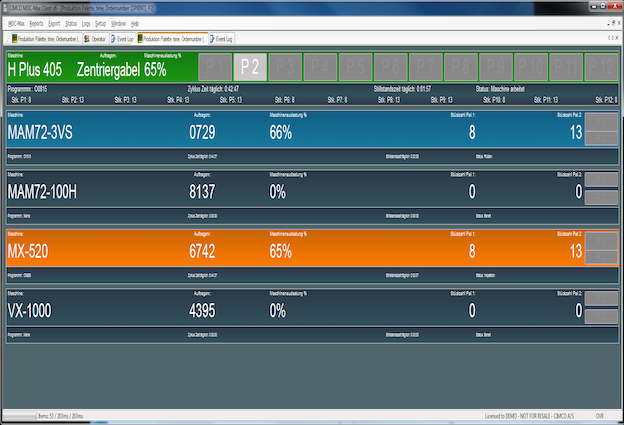Select pallet P11 of H Plus 405
Image resolution: width=624 pixels, height=425 pixels.
pyautogui.click(x=566, y=67)
